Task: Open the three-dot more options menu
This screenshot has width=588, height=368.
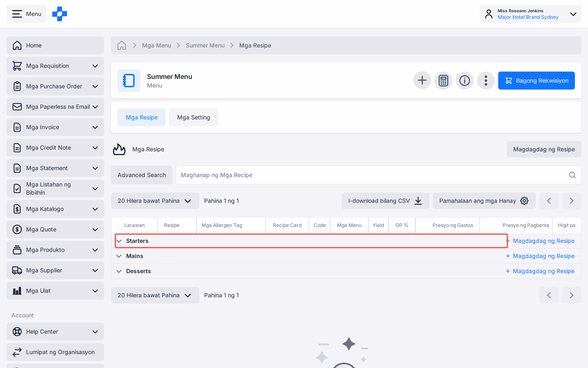Action: click(486, 80)
